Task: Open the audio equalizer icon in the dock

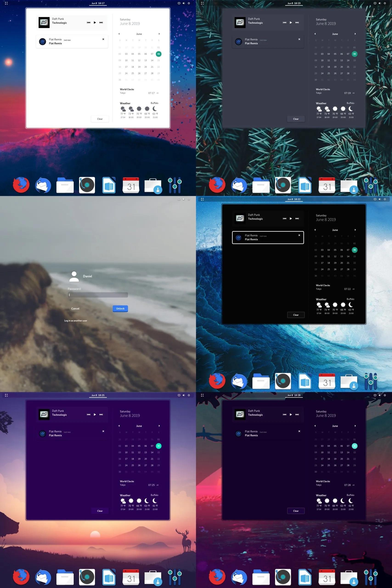Action: pyautogui.click(x=175, y=185)
